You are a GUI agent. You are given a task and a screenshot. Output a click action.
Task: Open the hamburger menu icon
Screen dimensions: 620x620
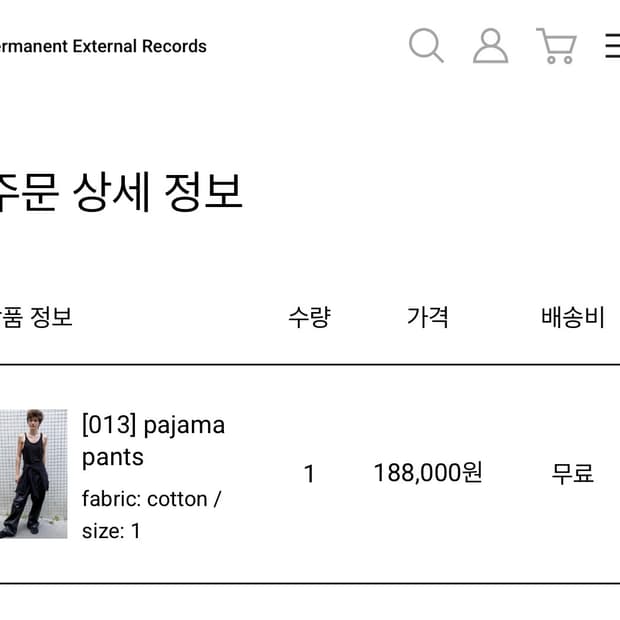pyautogui.click(x=612, y=46)
